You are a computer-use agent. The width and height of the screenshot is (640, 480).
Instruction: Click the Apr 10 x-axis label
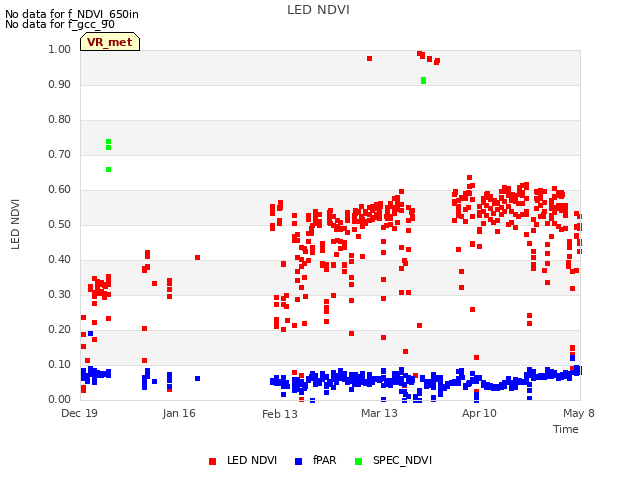(479, 413)
